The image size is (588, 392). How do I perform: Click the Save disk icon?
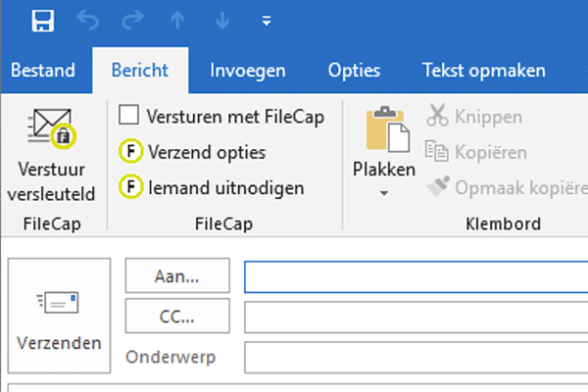(x=42, y=20)
